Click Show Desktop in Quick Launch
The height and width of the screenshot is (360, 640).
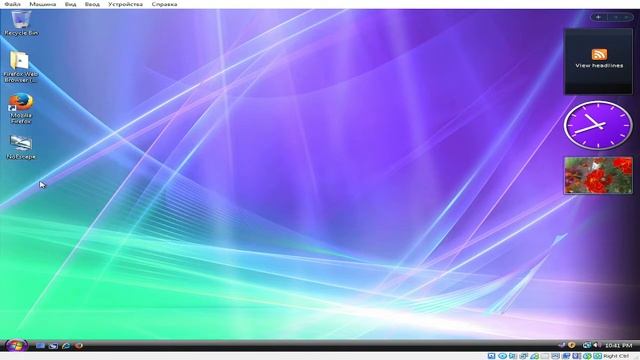point(40,346)
